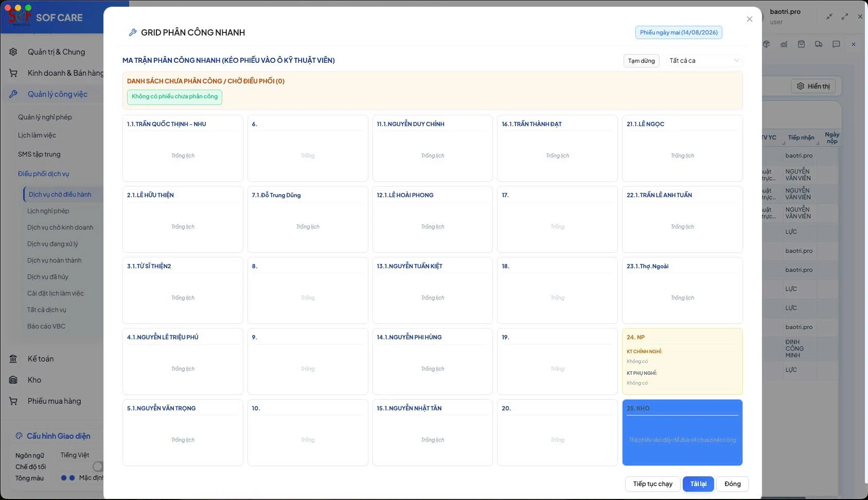Select Lịch nghỉ phép in sidebar

pyautogui.click(x=48, y=211)
